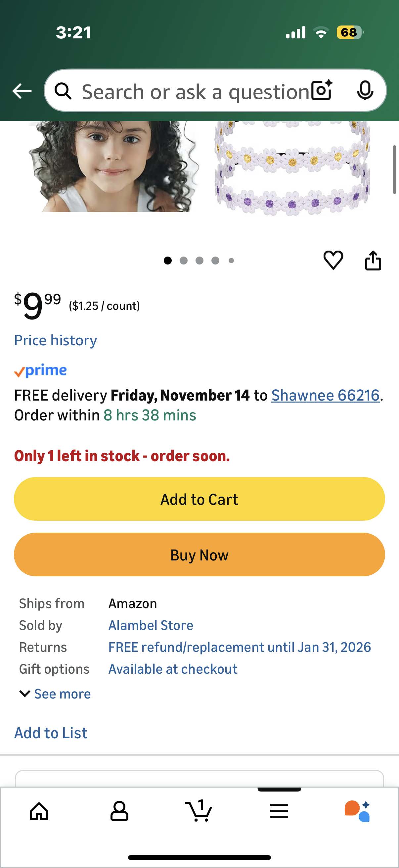Open the Rufus AI assistant icon
This screenshot has width=399, height=868.
point(358,810)
